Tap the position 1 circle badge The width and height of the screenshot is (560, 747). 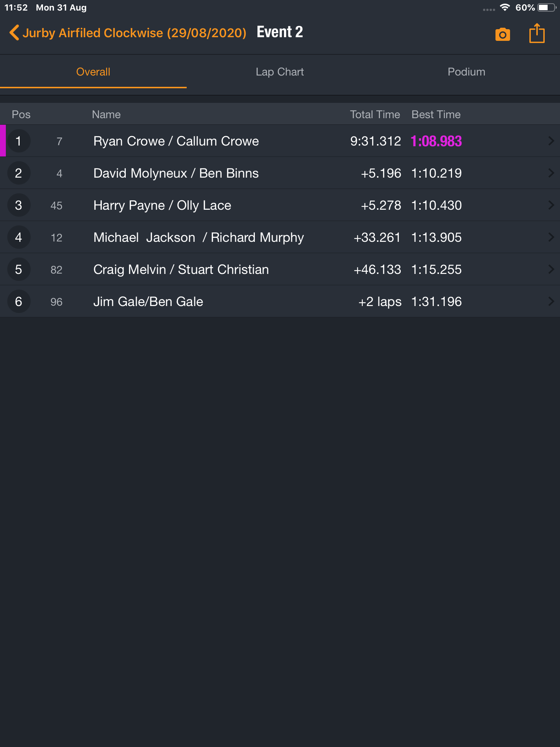19,141
